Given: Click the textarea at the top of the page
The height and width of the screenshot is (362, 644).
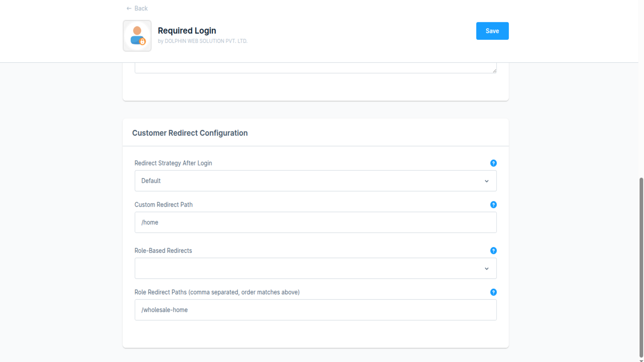Looking at the screenshot, I should 315,68.
